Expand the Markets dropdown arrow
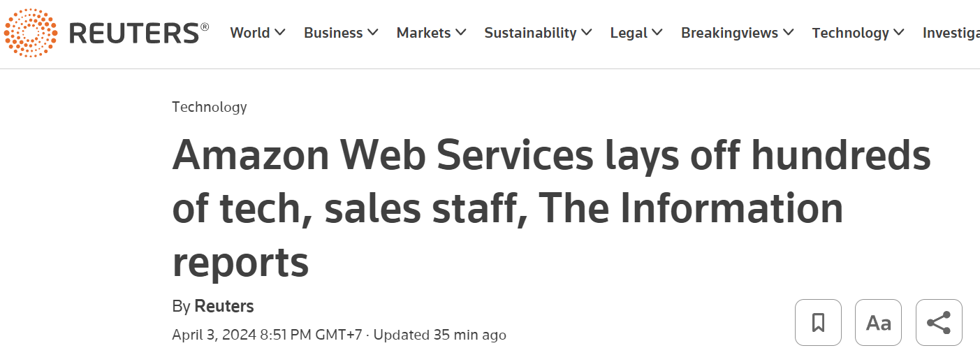This screenshot has width=980, height=355. pos(461,33)
